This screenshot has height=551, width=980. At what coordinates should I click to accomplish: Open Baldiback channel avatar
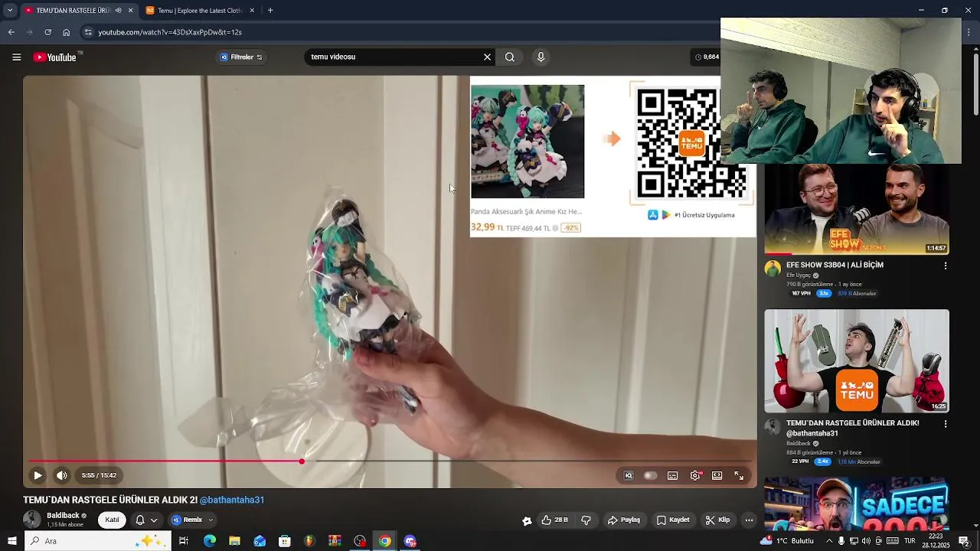click(32, 520)
